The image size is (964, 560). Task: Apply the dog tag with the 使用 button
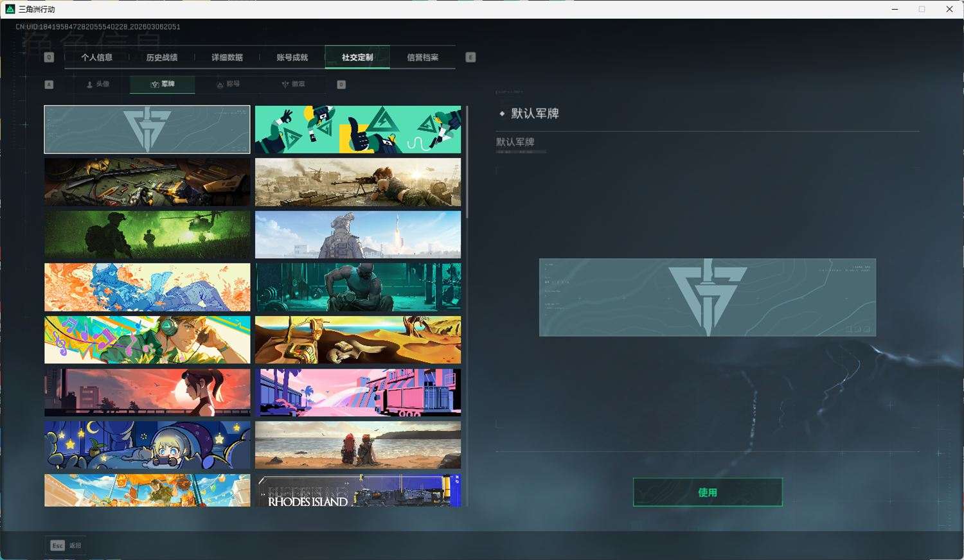click(708, 492)
